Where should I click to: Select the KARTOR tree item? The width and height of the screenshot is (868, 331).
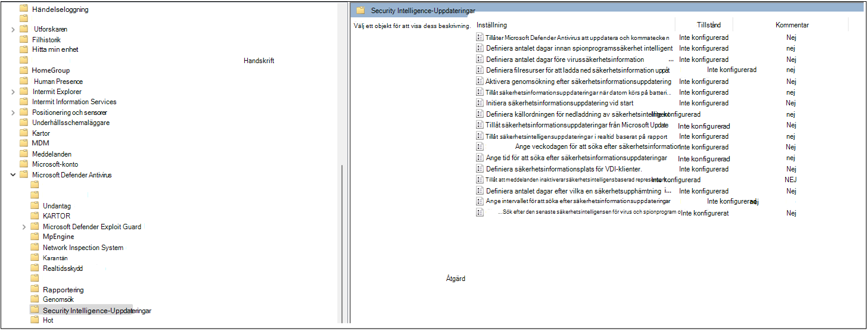tap(57, 216)
